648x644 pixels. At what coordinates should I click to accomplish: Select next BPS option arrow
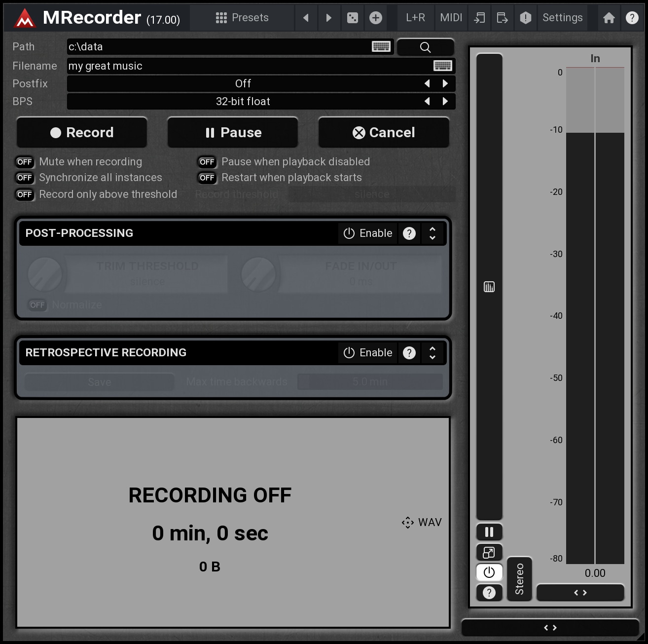coord(445,101)
